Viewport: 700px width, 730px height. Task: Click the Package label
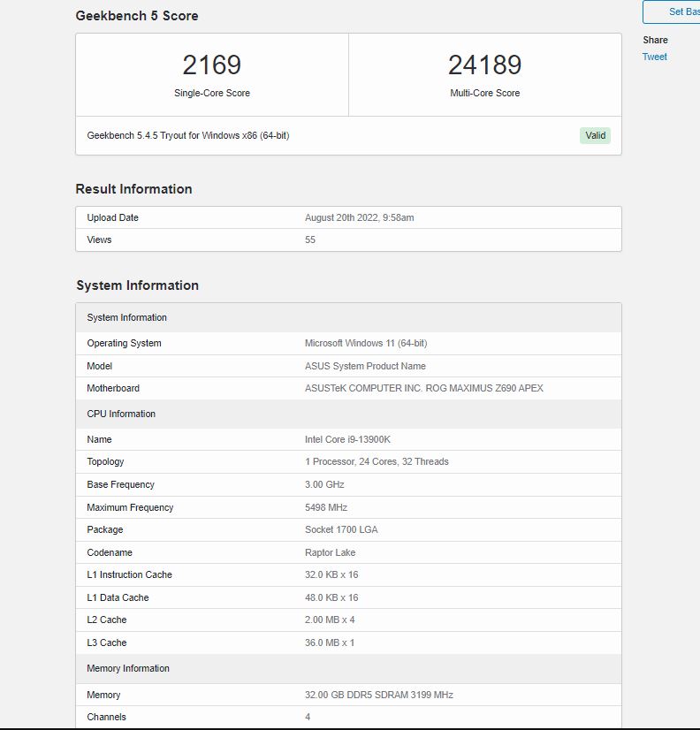pos(105,529)
